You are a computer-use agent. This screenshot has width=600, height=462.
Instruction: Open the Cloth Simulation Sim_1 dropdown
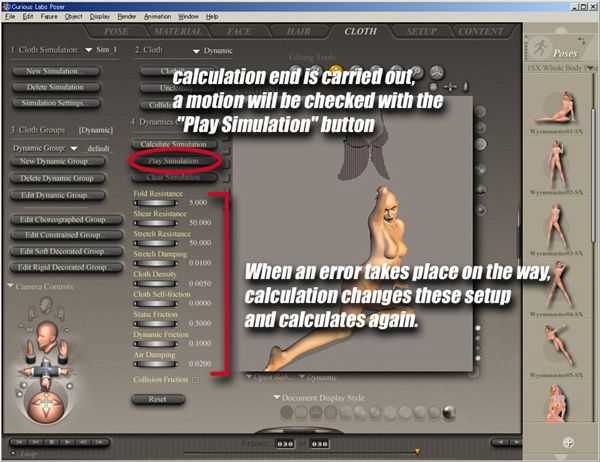point(89,50)
